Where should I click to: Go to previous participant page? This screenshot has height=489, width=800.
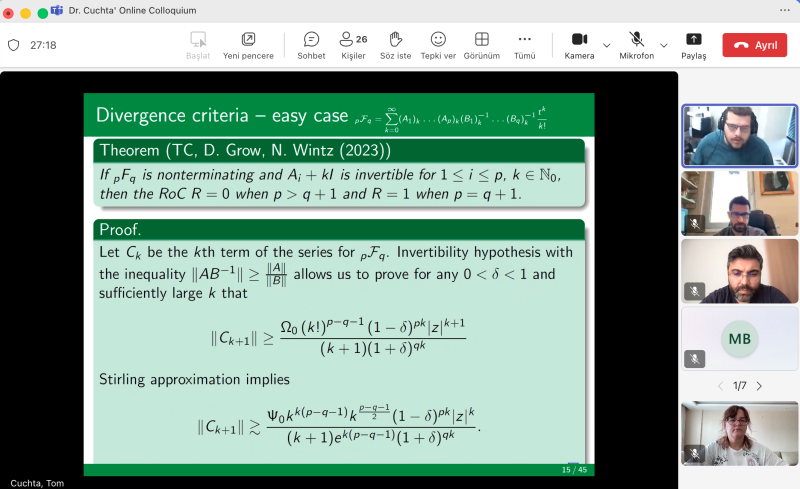[720, 386]
